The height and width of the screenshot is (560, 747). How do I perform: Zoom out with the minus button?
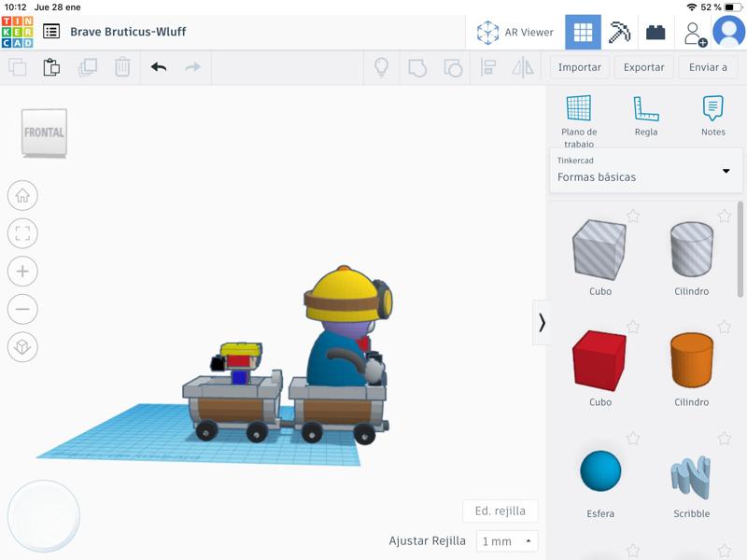(x=22, y=309)
